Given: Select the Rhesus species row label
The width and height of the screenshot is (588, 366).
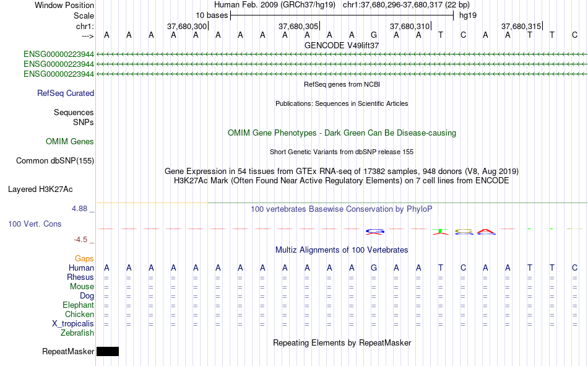Looking at the screenshot, I should point(80,277).
